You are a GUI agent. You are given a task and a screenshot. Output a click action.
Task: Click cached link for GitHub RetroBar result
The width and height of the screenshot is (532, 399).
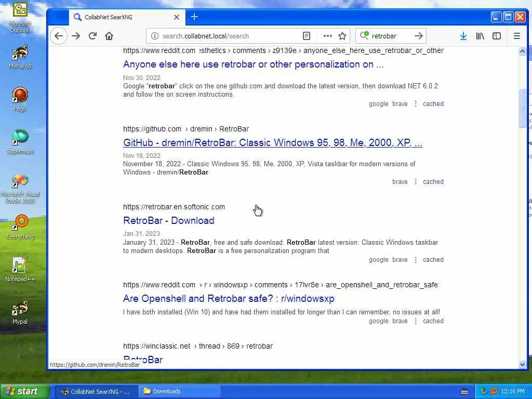[x=433, y=182]
